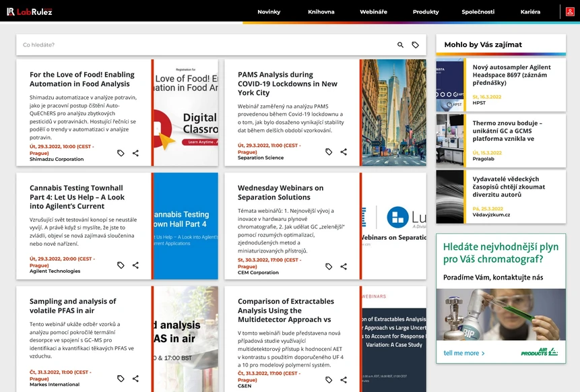This screenshot has width=580, height=392.
Task: Click the search magnifier icon
Action: (x=400, y=45)
